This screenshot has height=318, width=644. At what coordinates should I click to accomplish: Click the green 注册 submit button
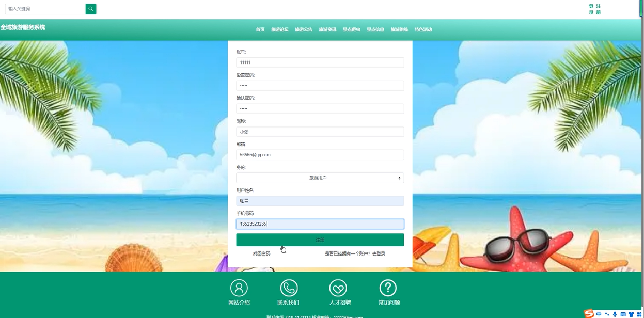(320, 240)
